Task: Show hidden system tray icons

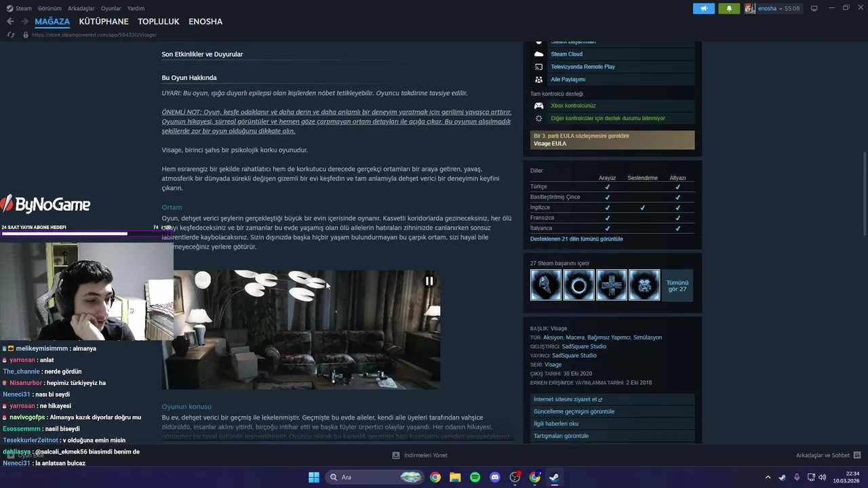Action: [768, 477]
